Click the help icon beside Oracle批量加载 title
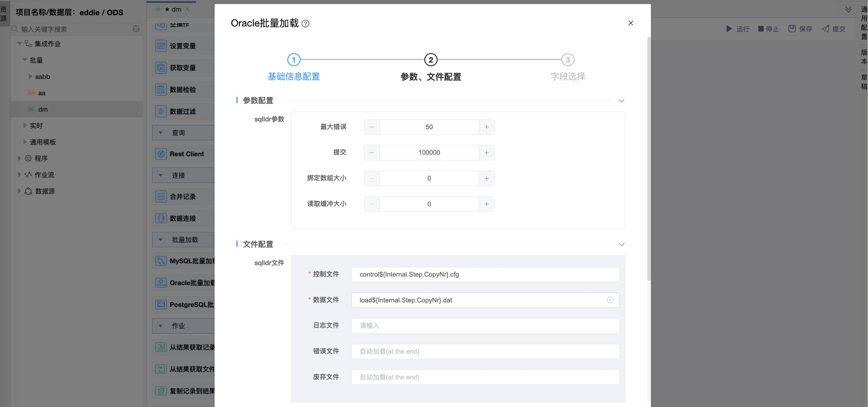The width and height of the screenshot is (868, 407). (x=305, y=24)
